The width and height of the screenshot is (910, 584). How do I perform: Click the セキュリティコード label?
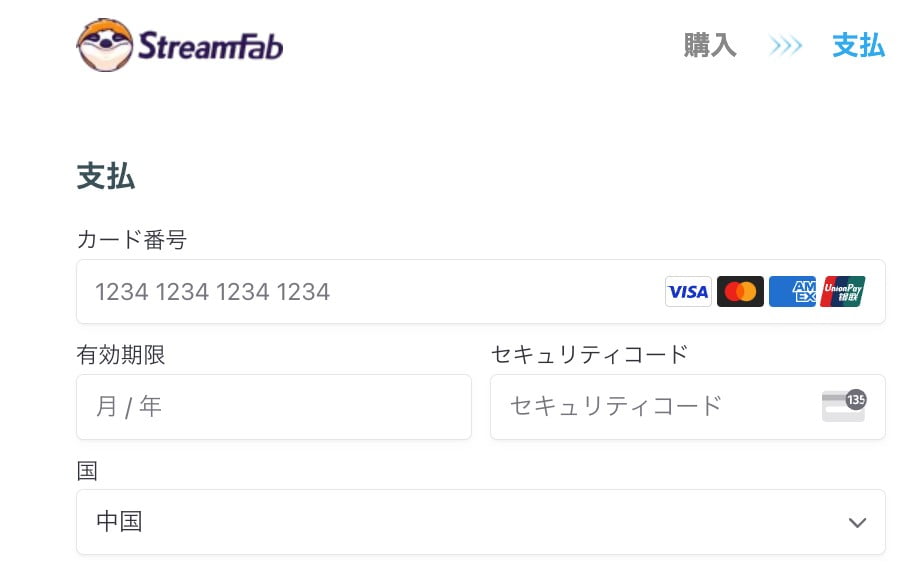pos(590,354)
